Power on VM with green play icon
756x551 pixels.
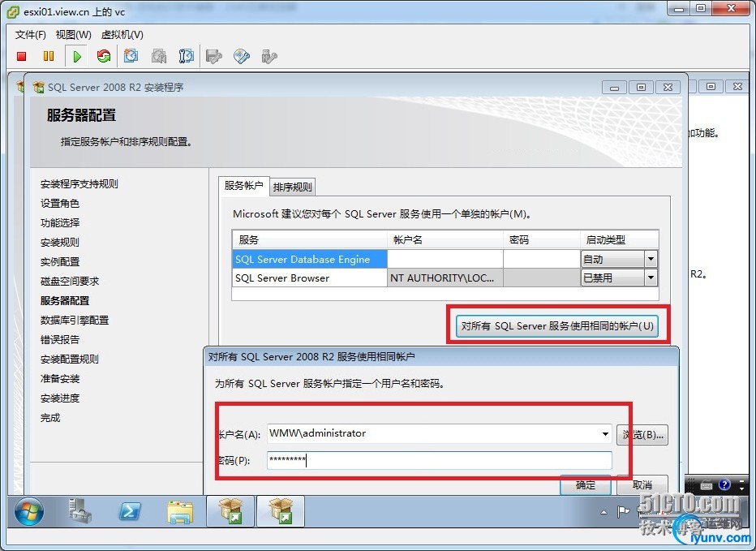(x=77, y=57)
